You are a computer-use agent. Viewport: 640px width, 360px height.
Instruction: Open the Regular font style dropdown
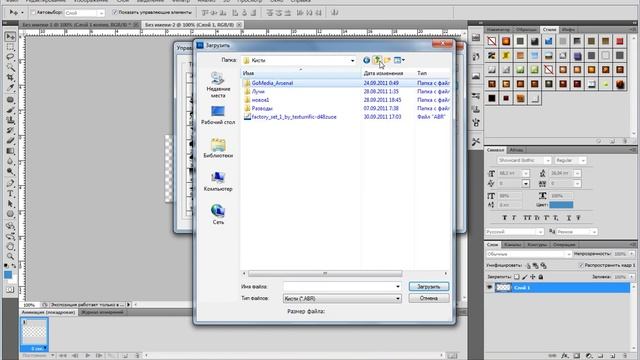pyautogui.click(x=583, y=160)
